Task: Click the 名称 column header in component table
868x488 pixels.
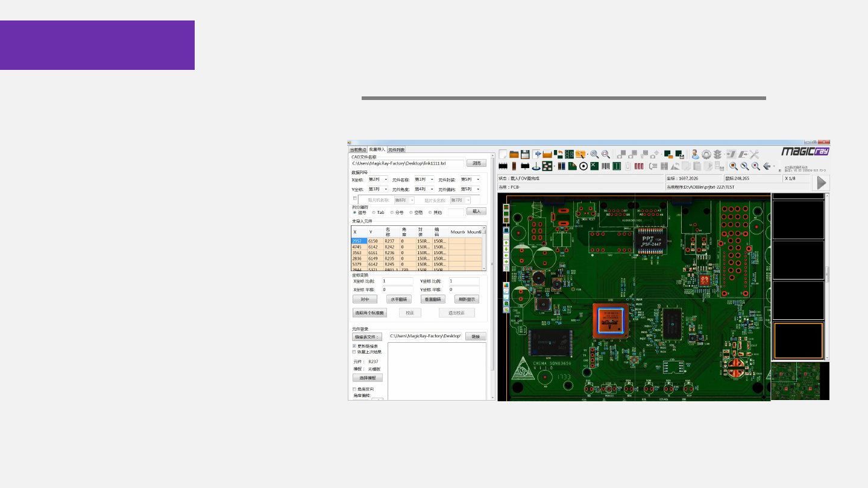Action: pos(392,232)
